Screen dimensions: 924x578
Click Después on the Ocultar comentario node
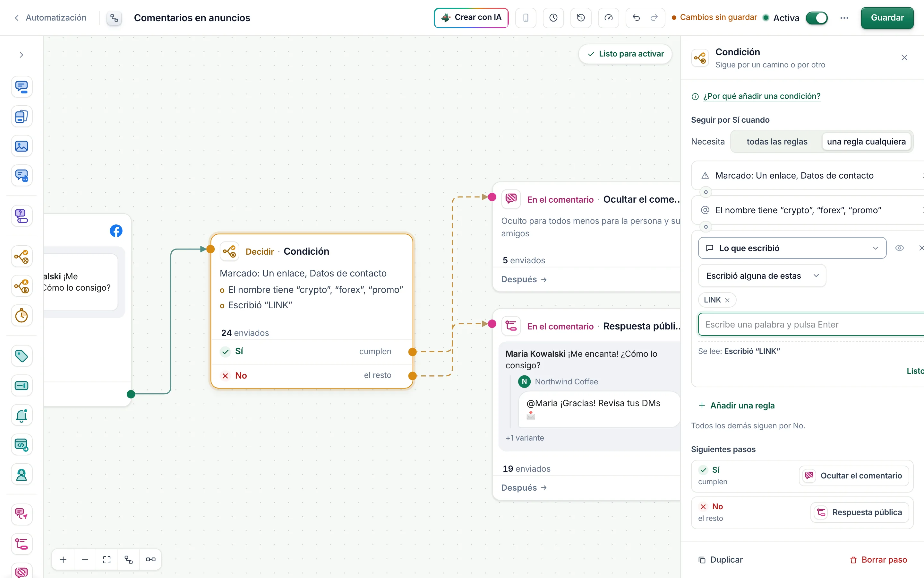click(x=524, y=279)
